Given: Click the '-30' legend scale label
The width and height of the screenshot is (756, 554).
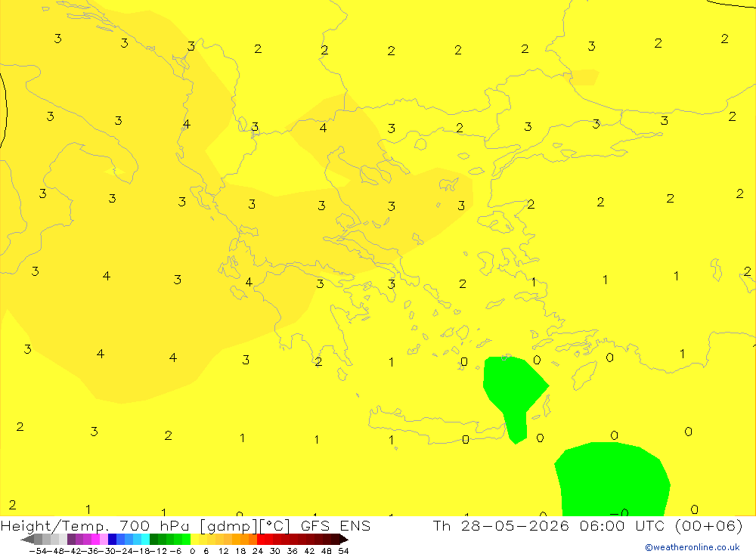Looking at the screenshot, I should point(107,551).
